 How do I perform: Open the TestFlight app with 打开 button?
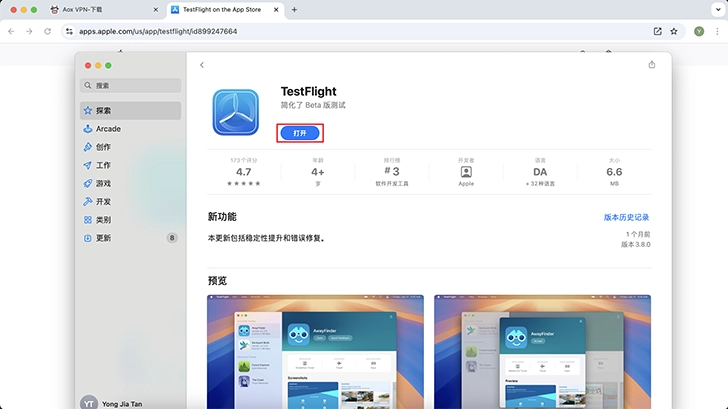(300, 133)
